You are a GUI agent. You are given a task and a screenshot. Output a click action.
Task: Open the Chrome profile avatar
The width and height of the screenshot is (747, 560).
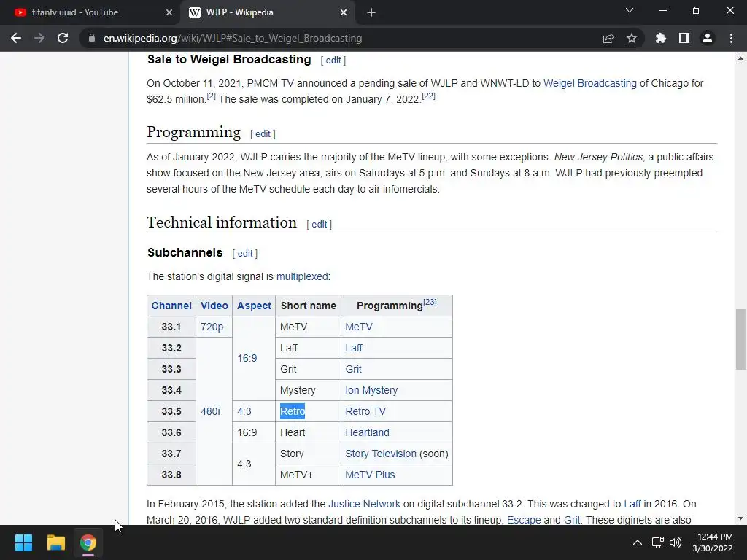(708, 38)
